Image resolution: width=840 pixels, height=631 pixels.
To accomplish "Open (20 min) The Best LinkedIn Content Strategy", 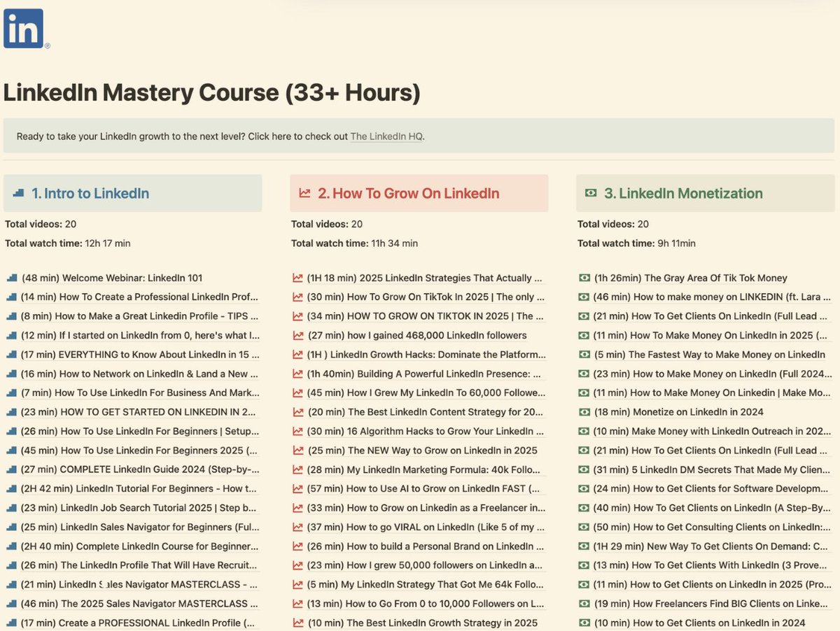I will 427,412.
